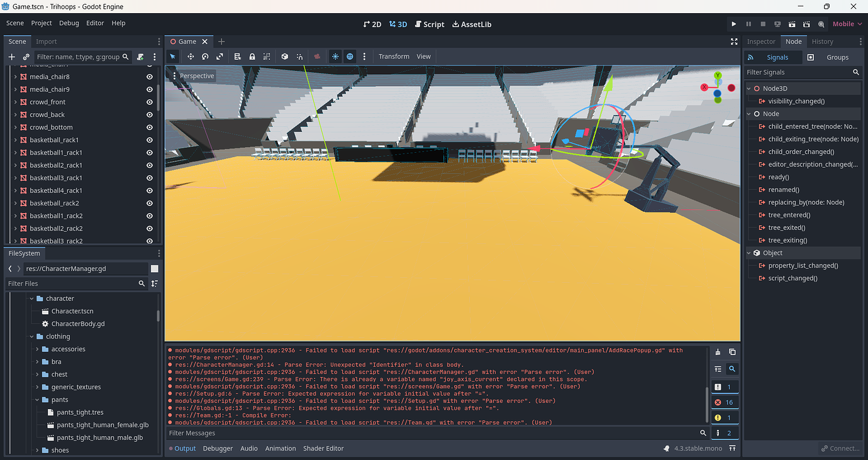Toggle preview environment globe icon
Image resolution: width=868 pixels, height=460 pixels.
[350, 57]
